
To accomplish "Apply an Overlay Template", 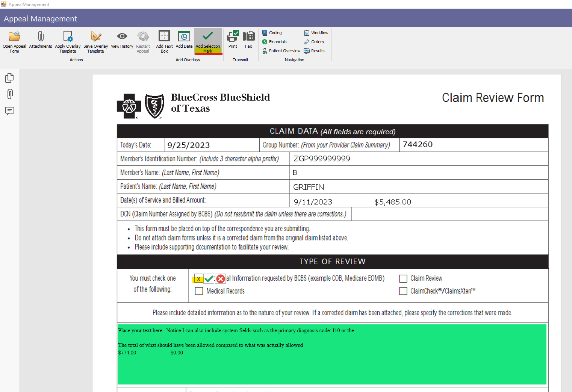I will click(68, 42).
